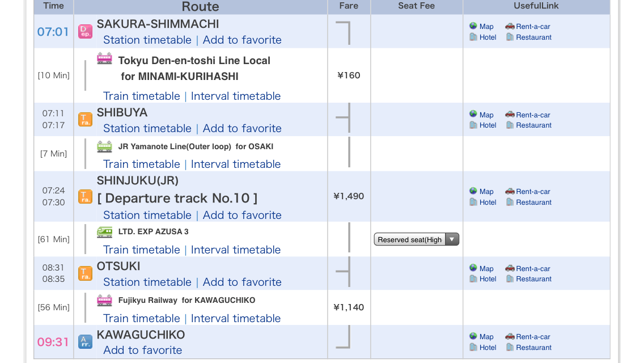Click the pink Dep. icon at SAKURA-SHIMMACHI
Viewport: 644px width, 363px height.
[86, 32]
